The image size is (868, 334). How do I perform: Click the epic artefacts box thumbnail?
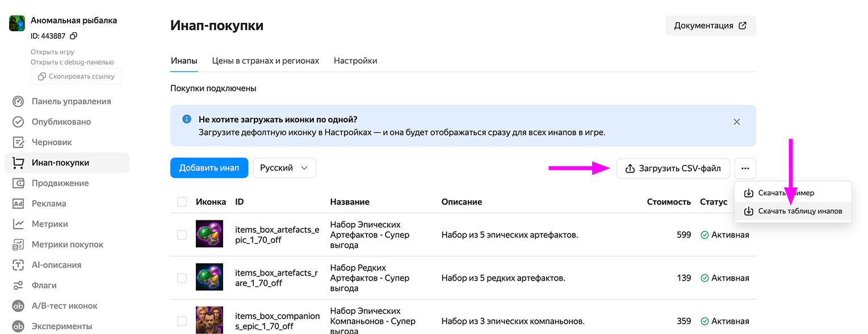209,234
